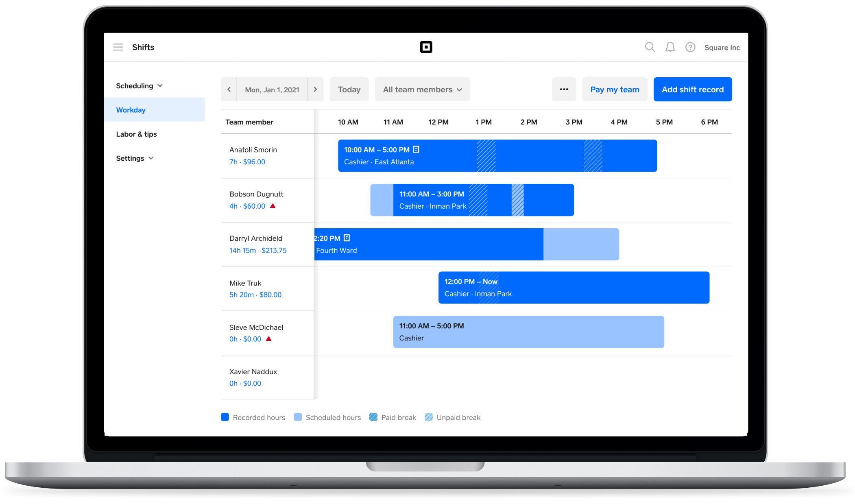Select the Workday sidebar item
Viewport: 855px width, 504px height.
pyautogui.click(x=131, y=109)
